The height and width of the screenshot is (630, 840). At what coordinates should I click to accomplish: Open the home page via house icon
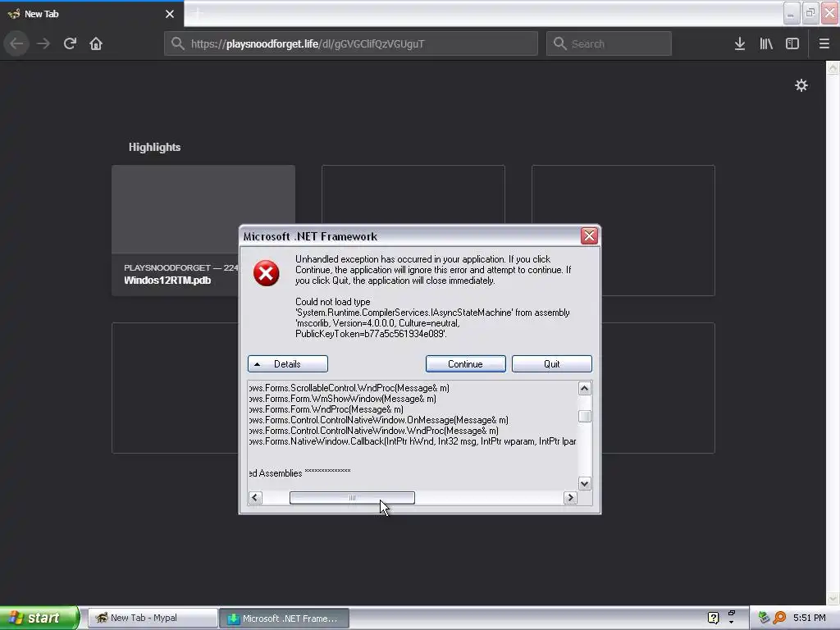[96, 43]
